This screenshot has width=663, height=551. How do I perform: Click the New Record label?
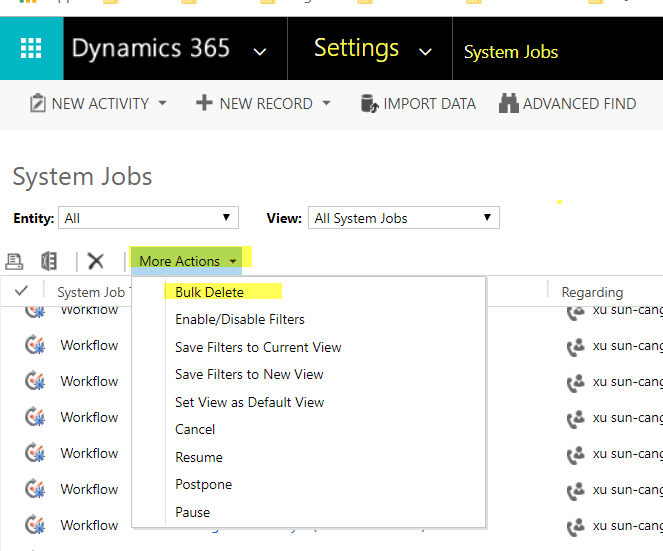[266, 104]
